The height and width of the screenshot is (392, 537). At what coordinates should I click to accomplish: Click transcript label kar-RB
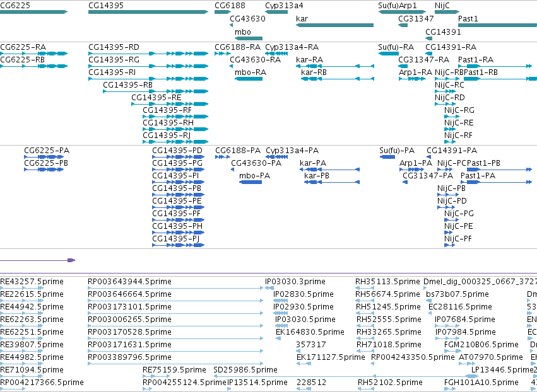click(314, 72)
